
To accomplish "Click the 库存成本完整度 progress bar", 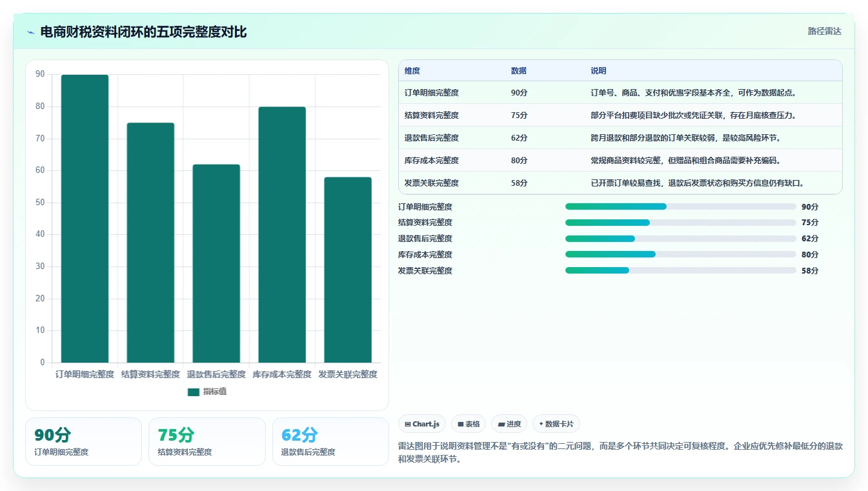I will point(681,254).
